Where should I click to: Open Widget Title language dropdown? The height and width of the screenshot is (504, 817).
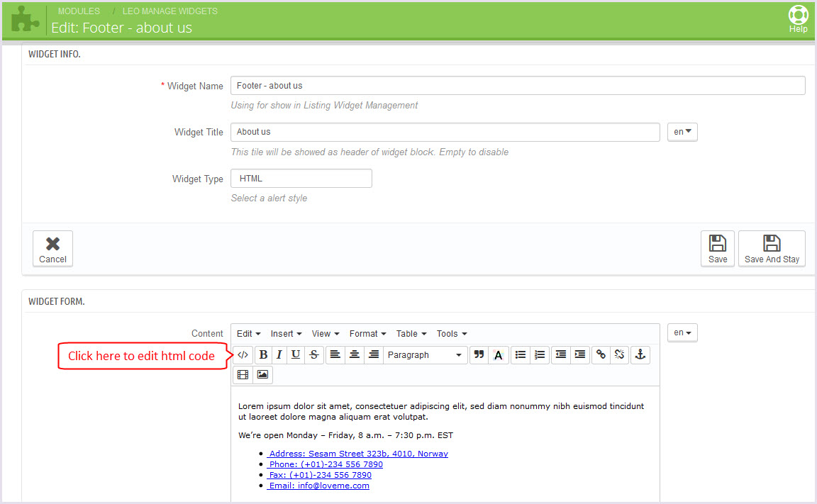(x=682, y=132)
